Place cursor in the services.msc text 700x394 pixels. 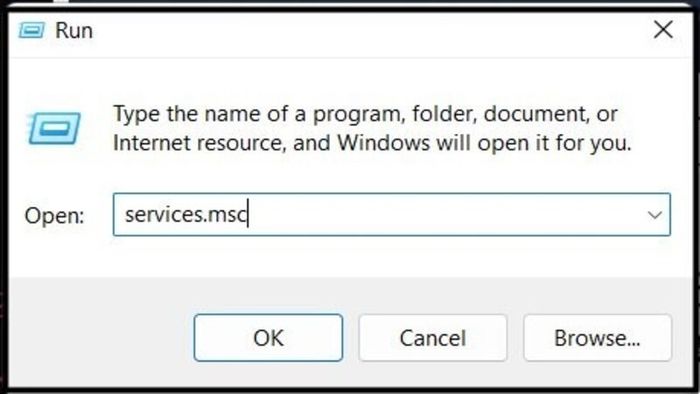click(186, 215)
